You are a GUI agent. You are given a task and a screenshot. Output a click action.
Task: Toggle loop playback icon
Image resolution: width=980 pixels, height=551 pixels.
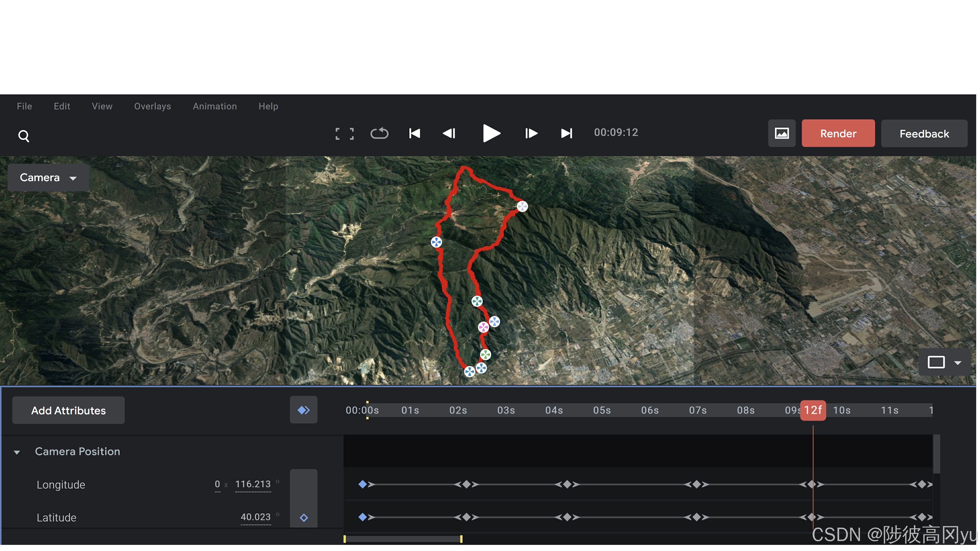click(x=379, y=133)
